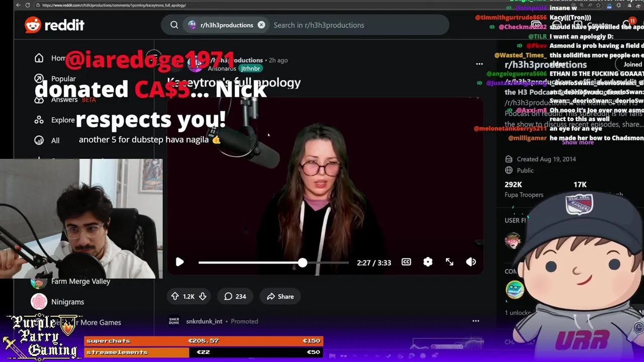Open the Farm Merge Valley game
Screen dimensions: 644x362
point(80,281)
